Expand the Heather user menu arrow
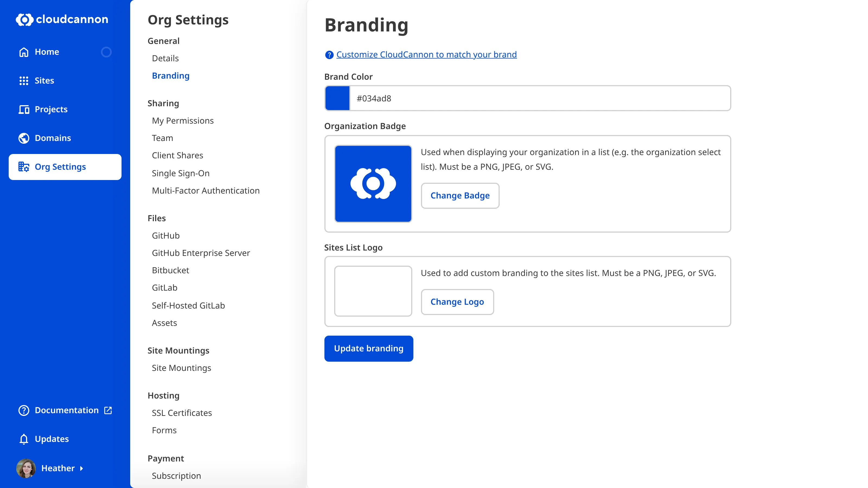This screenshot has height=488, width=868. (x=81, y=468)
